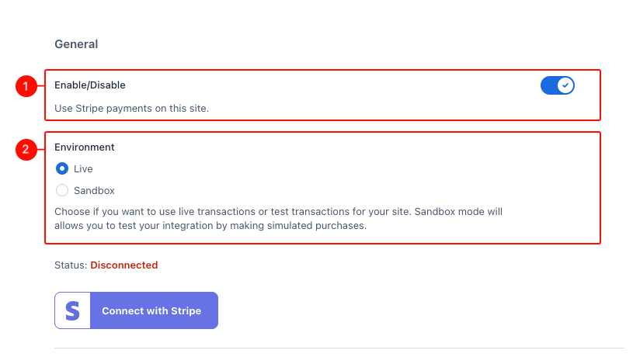Click the General section heading

coord(76,44)
